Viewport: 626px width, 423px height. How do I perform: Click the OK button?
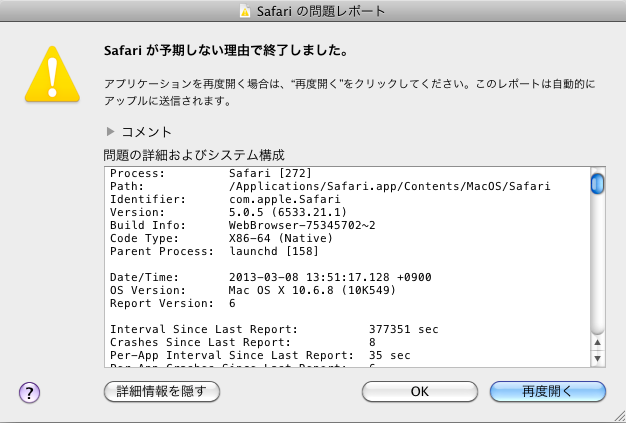[x=420, y=391]
